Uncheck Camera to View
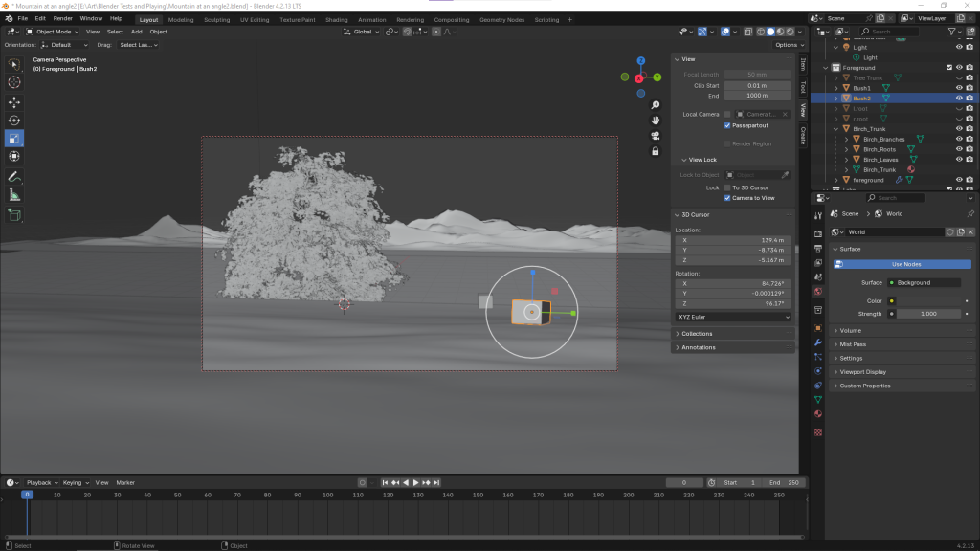980x551 pixels. (x=727, y=198)
